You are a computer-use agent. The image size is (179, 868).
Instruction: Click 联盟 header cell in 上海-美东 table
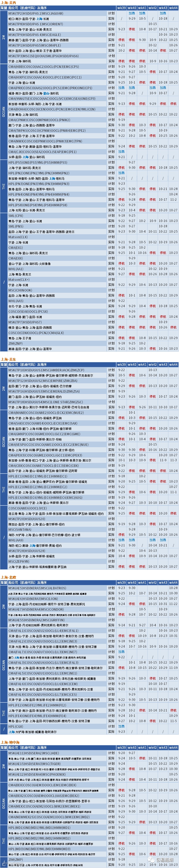click(x=4, y=365)
